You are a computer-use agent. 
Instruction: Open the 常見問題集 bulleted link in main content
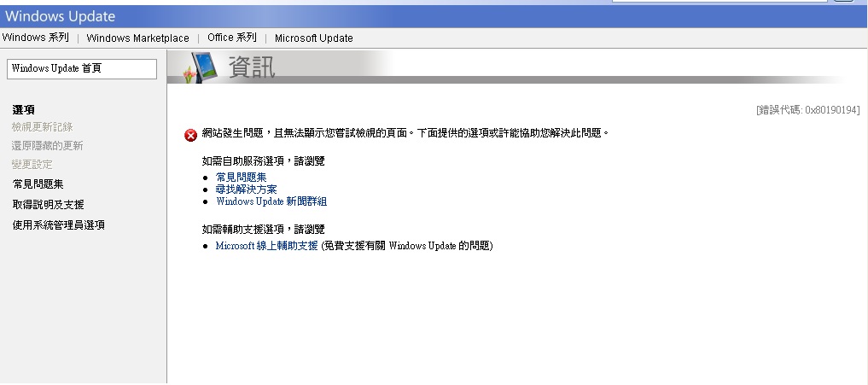point(241,177)
